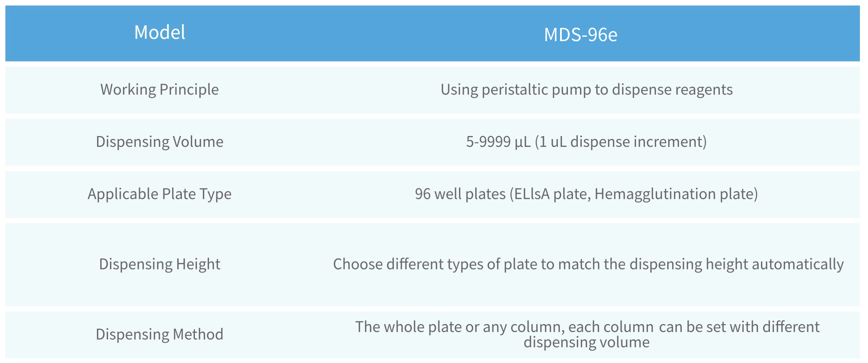Viewport: 868px width, 363px height.
Task: Click the dispensing volume second line text
Action: pos(586,342)
